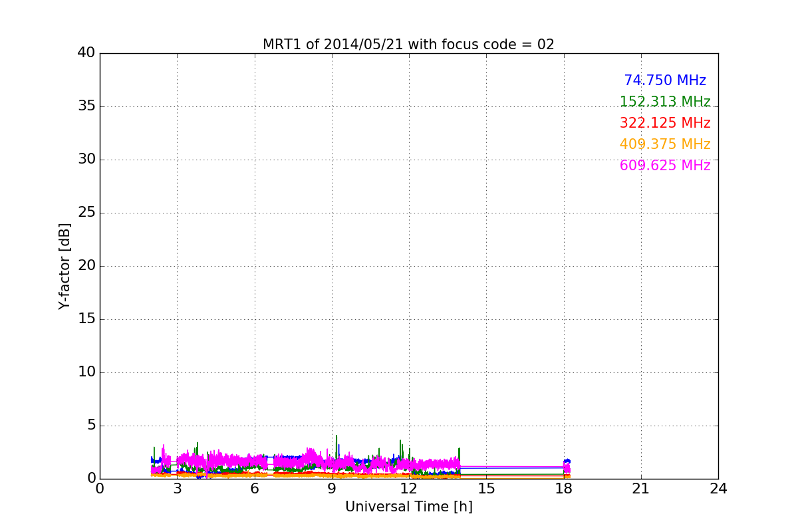
Task: Click y-axis tick label 40
Action: coord(86,53)
